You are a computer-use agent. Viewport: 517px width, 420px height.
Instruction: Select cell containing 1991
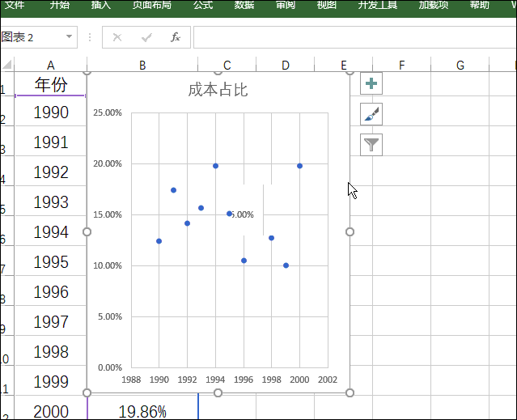[50, 142]
